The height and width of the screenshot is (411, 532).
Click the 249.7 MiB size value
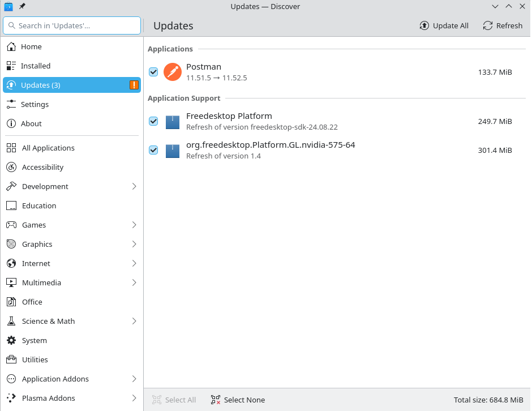495,122
